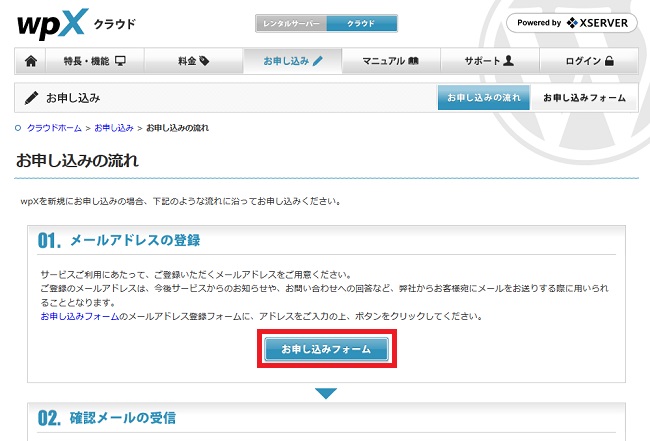This screenshot has height=441, width=650.
Task: Switch to レンタルサーバー toggle tab
Action: click(291, 24)
